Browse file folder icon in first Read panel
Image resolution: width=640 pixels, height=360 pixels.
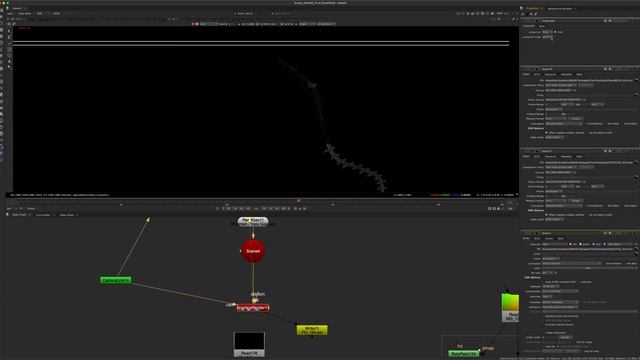(x=636, y=81)
